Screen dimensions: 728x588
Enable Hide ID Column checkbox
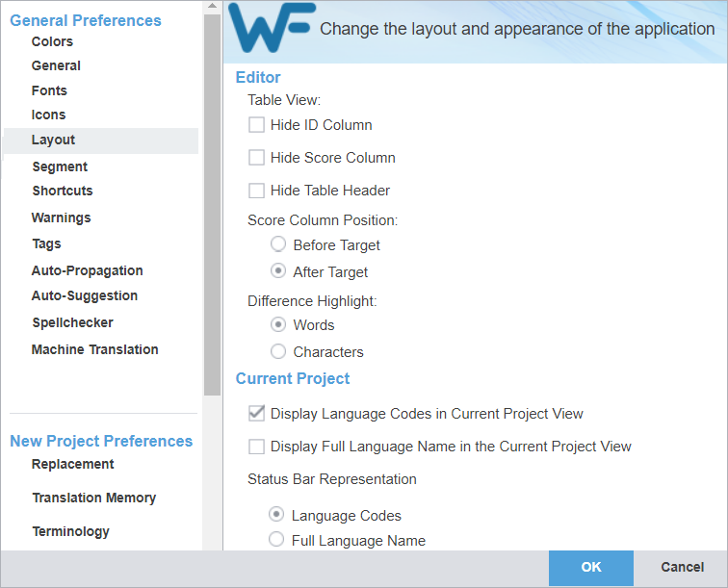coord(256,125)
